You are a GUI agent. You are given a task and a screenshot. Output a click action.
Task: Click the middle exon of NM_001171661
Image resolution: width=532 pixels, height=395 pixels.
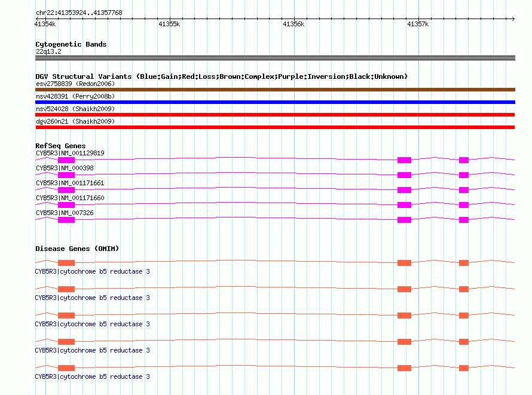(404, 190)
